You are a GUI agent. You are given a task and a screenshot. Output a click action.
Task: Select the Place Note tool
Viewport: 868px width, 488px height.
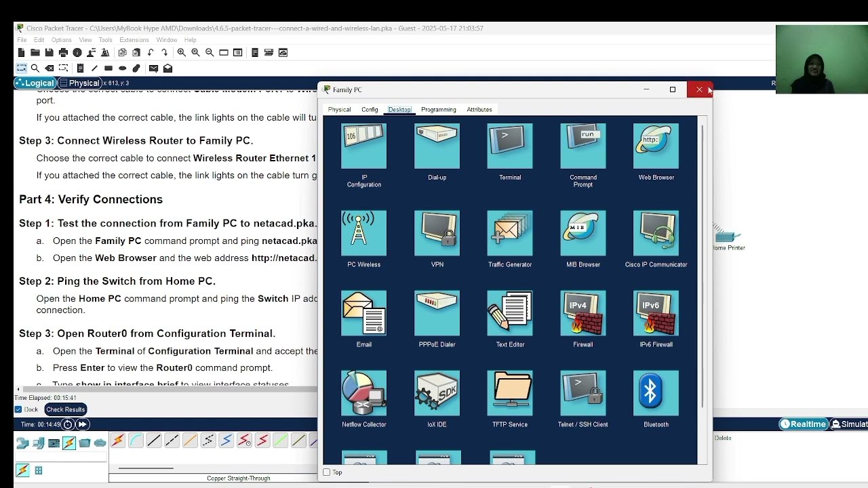click(80, 68)
